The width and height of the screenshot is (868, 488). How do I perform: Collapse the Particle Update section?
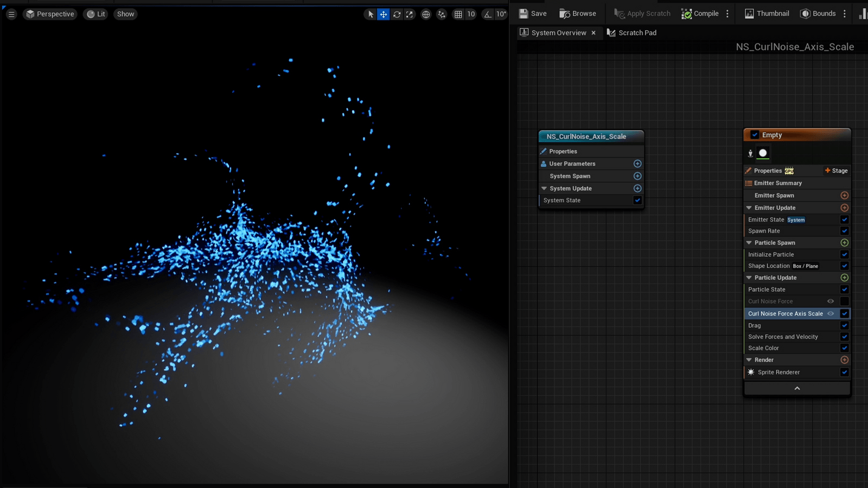749,277
